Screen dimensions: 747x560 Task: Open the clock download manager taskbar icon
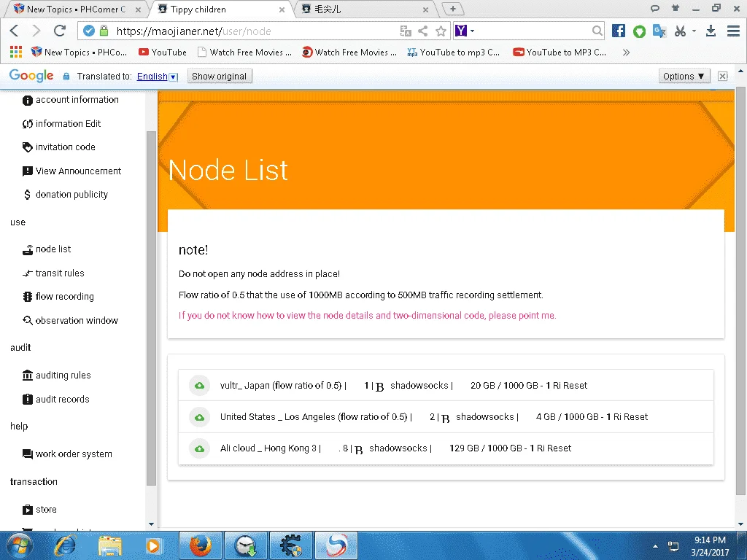(246, 545)
